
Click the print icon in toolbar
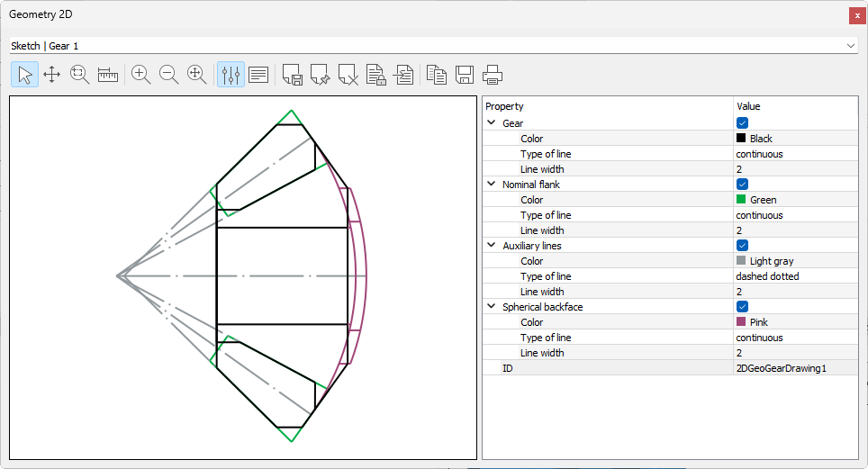point(492,75)
